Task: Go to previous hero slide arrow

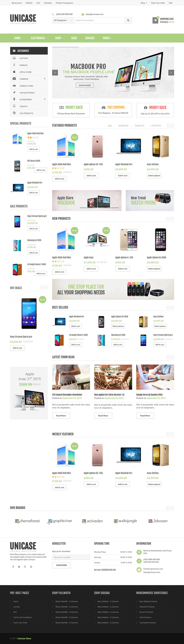Action: coord(55,73)
